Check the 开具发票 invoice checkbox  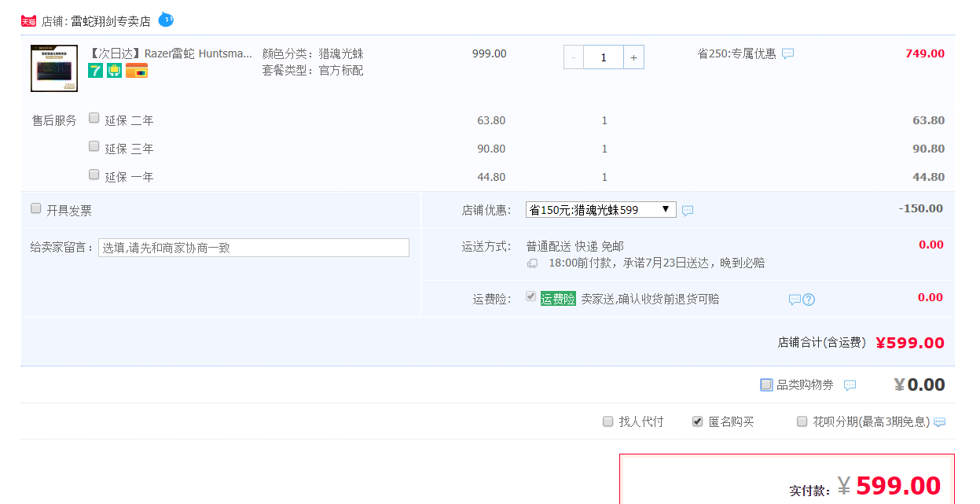pos(36,208)
